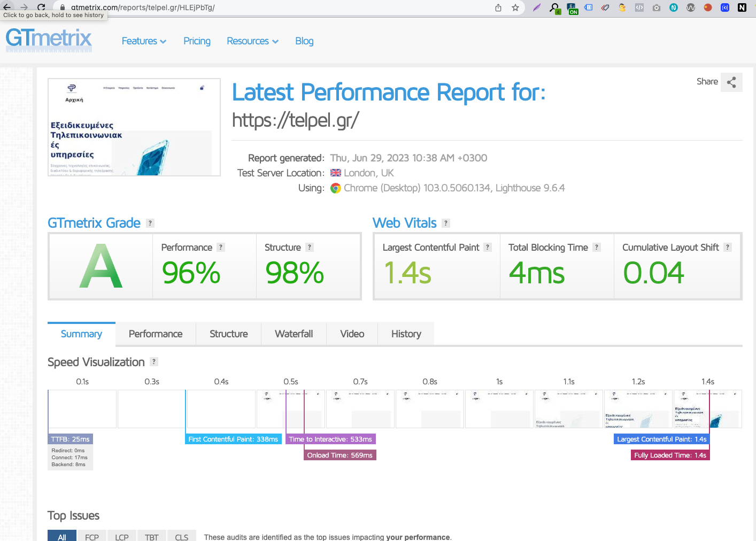Viewport: 756px width, 541px height.
Task: Click the help icon next to Performance score
Action: coord(221,248)
